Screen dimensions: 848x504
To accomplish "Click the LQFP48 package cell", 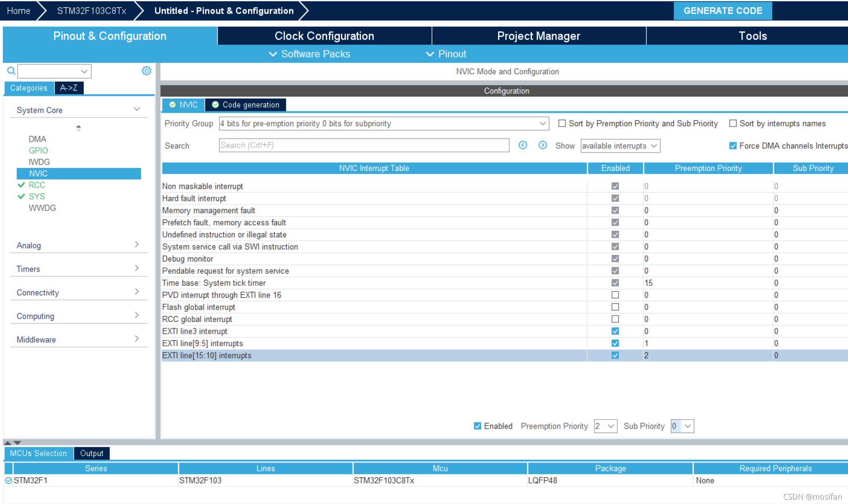I will point(610,480).
